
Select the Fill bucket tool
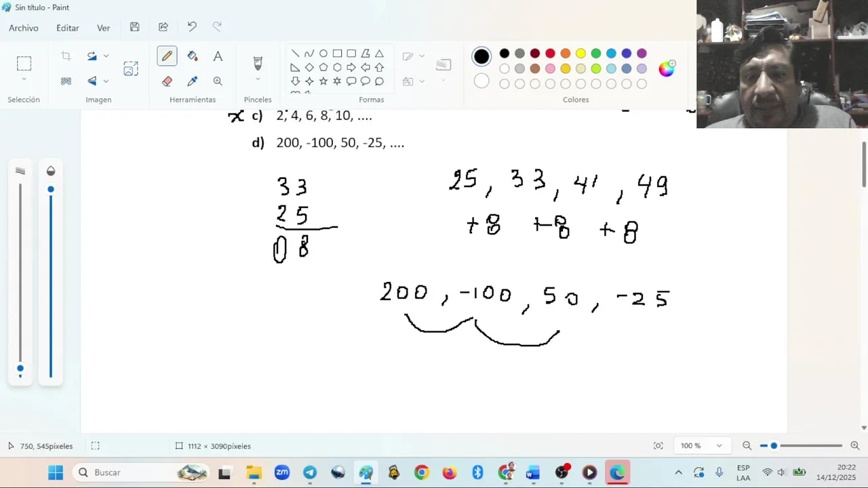[193, 56]
